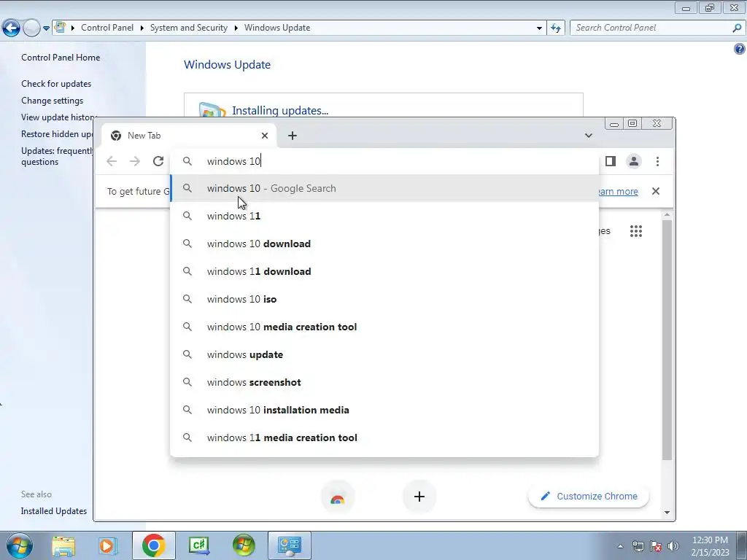Open the Chrome Web Store shortcut tile

pyautogui.click(x=337, y=497)
